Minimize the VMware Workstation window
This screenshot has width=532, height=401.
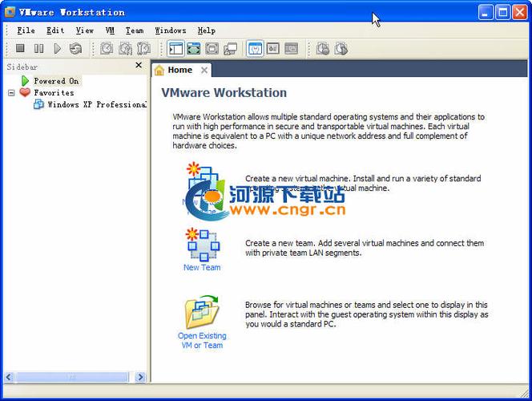(486, 13)
